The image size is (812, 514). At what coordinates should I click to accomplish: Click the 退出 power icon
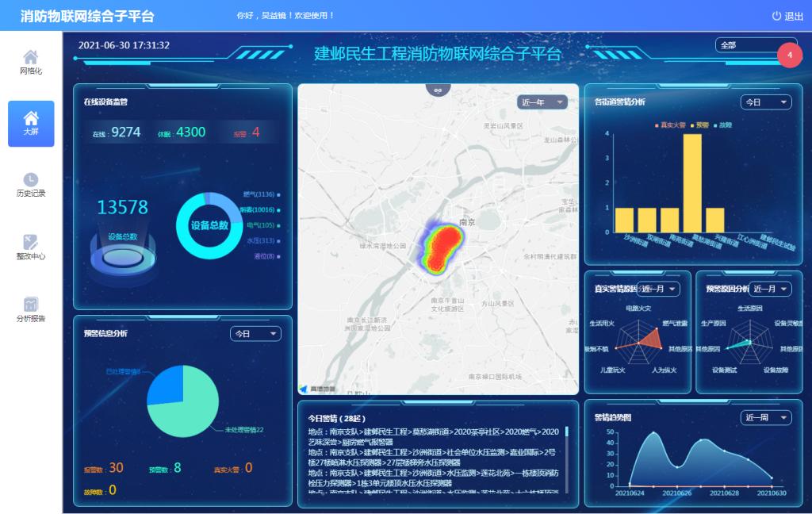point(776,16)
